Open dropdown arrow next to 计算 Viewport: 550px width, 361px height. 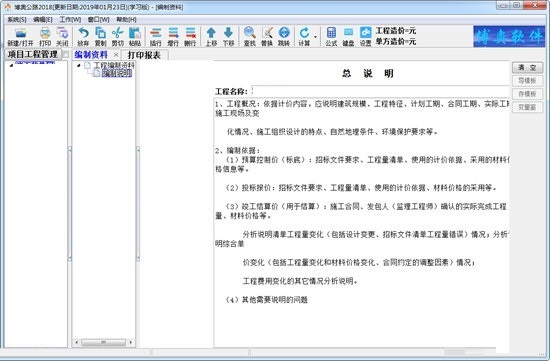pyautogui.click(x=315, y=36)
